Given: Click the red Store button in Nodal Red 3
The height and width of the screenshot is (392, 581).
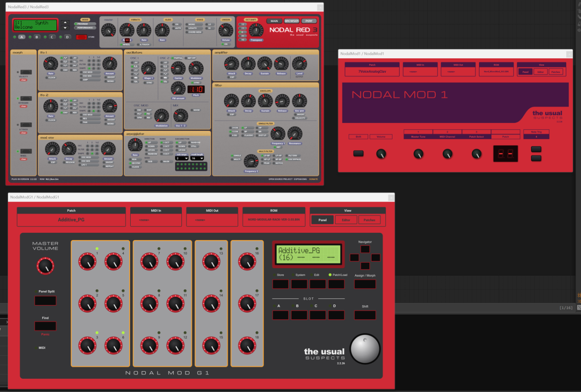Looking at the screenshot, I should 81,37.
